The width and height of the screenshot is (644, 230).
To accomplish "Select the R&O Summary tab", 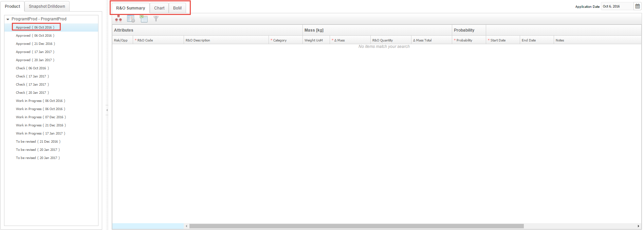I will pos(131,8).
